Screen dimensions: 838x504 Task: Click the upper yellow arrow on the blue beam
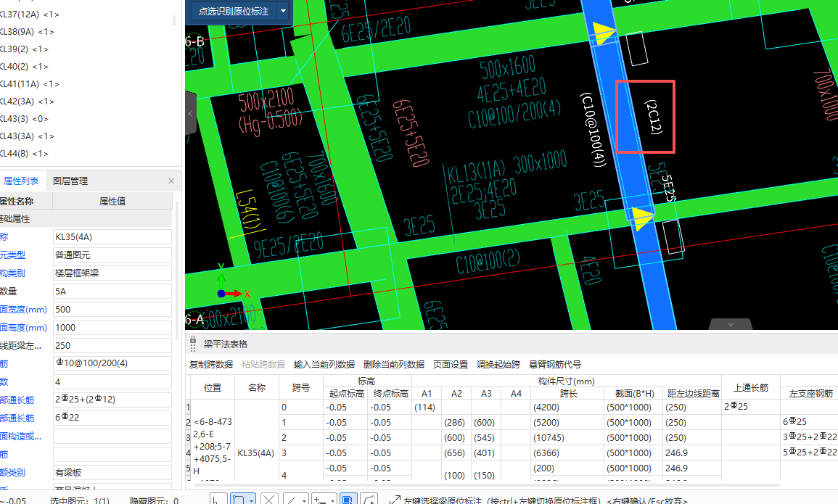click(604, 33)
